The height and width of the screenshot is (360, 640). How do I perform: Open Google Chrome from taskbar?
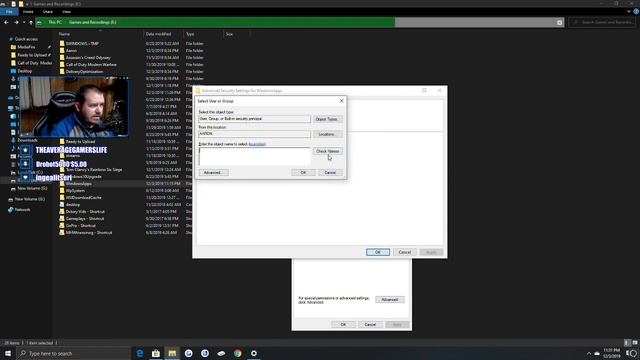coord(238,353)
